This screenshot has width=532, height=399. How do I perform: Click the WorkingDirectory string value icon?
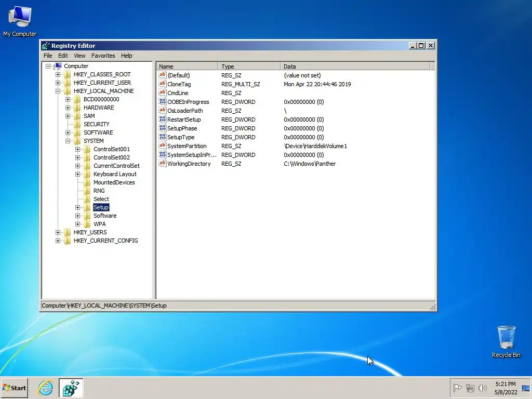(163, 163)
